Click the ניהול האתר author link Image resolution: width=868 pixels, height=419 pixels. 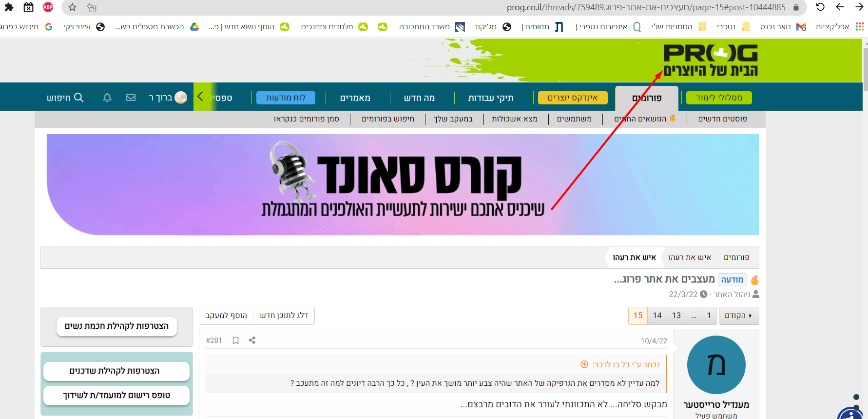point(732,294)
